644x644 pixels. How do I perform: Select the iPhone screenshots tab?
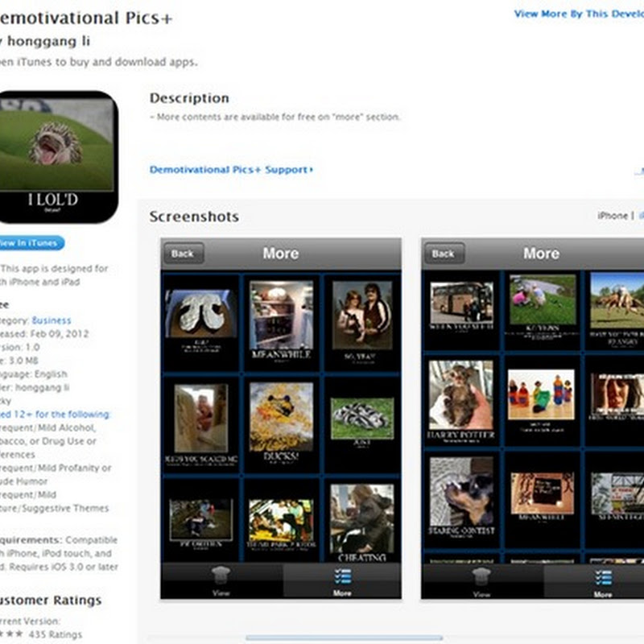pyautogui.click(x=613, y=216)
